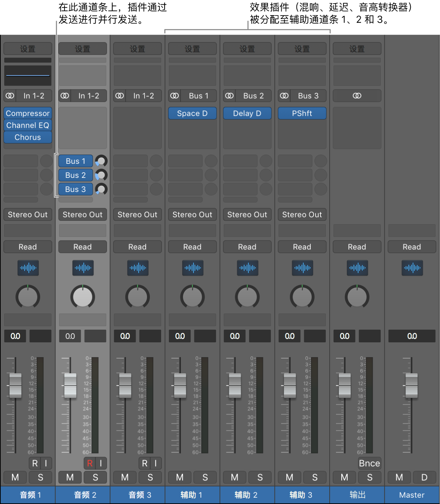This screenshot has height=504, width=440.
Task: Toggle record enable on 音频 2 channel
Action: [x=90, y=463]
